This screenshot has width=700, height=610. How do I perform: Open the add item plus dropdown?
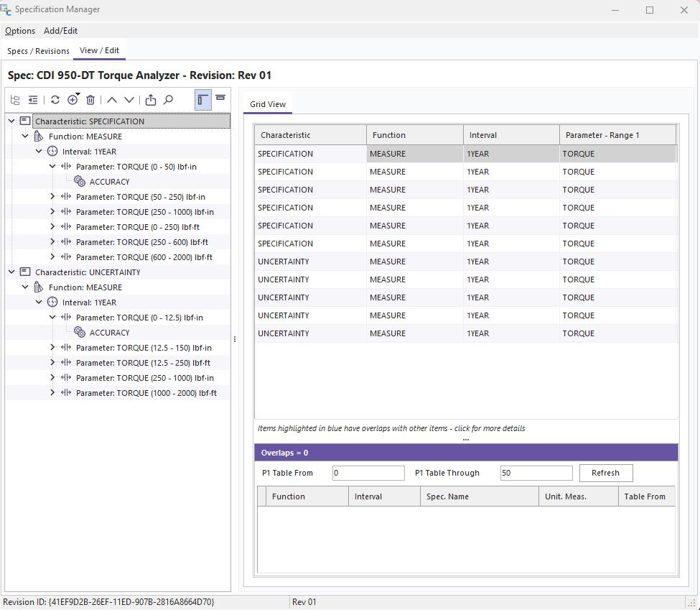point(73,100)
